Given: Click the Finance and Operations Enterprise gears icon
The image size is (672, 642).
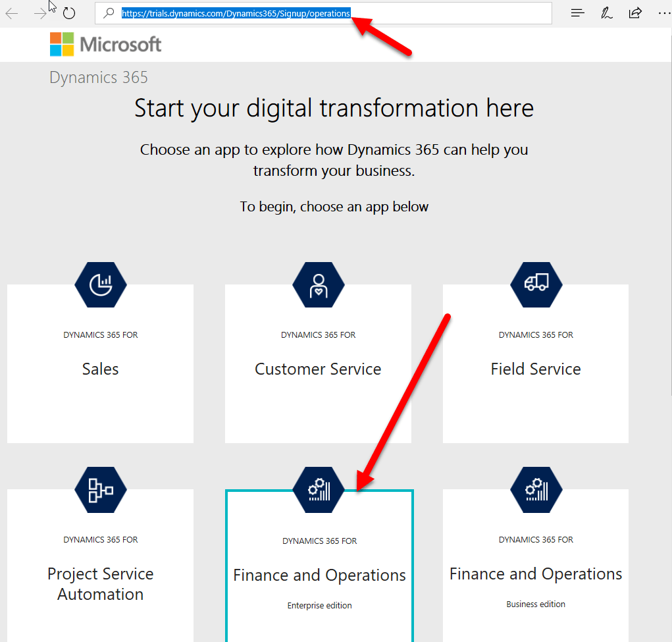Looking at the screenshot, I should point(318,489).
